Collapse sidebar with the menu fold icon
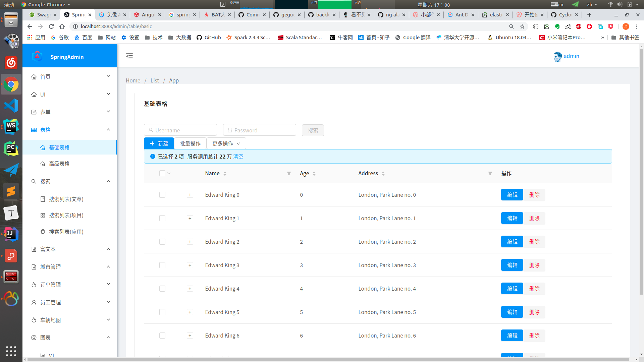The height and width of the screenshot is (362, 644). pos(129,56)
